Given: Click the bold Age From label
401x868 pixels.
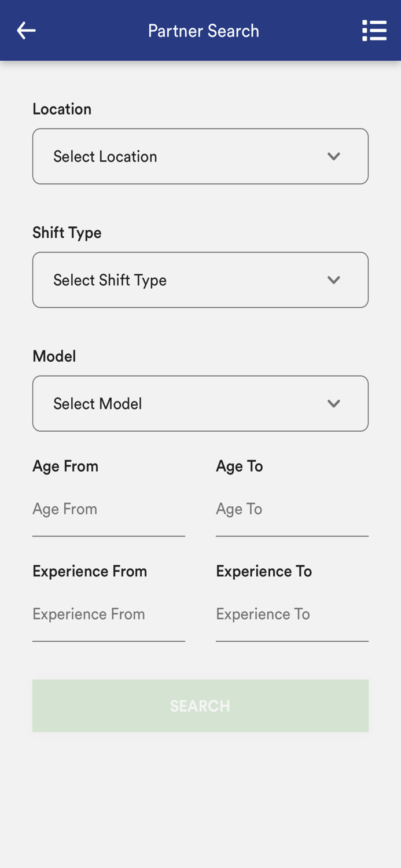Looking at the screenshot, I should pos(65,466).
